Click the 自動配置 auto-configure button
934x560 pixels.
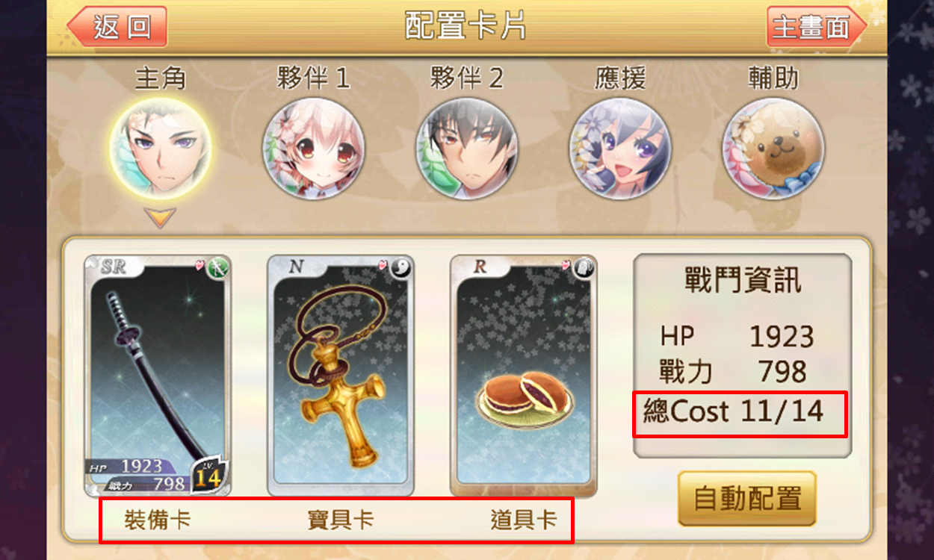pyautogui.click(x=747, y=498)
